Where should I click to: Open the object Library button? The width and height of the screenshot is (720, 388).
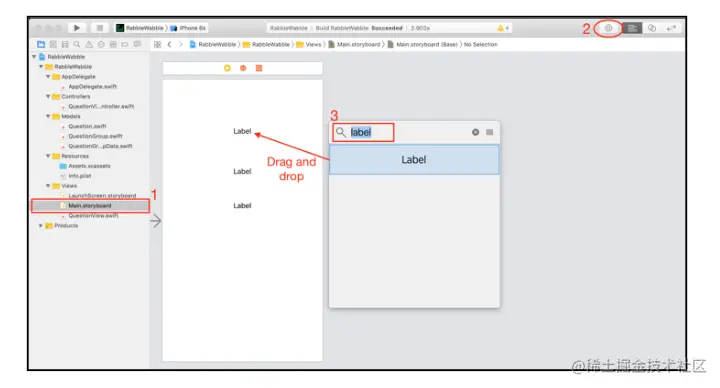pyautogui.click(x=608, y=28)
